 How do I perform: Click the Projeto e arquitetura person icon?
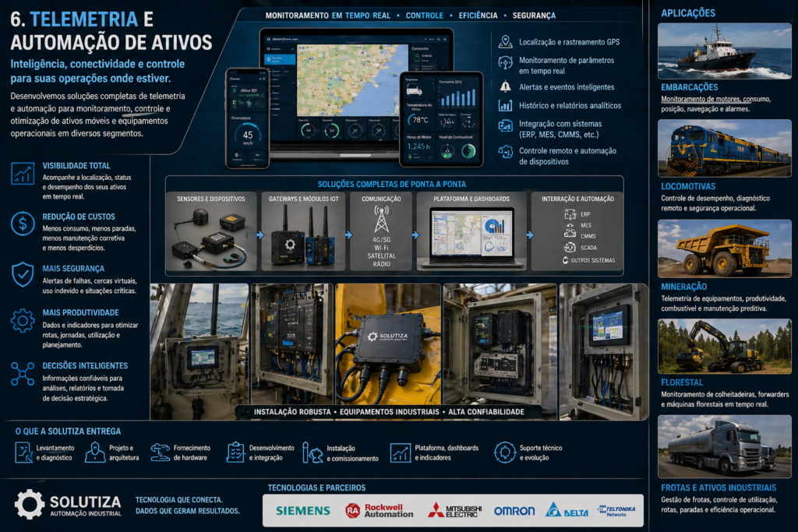[x=94, y=452]
